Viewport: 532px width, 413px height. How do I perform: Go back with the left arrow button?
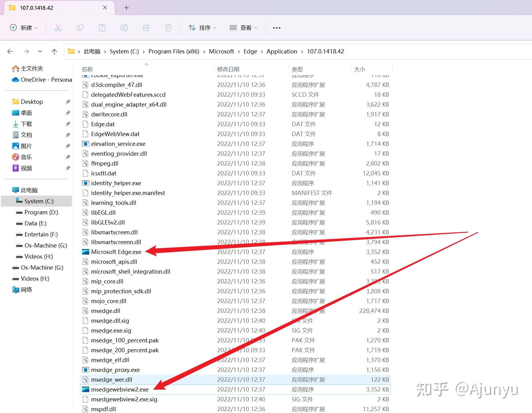(10, 52)
